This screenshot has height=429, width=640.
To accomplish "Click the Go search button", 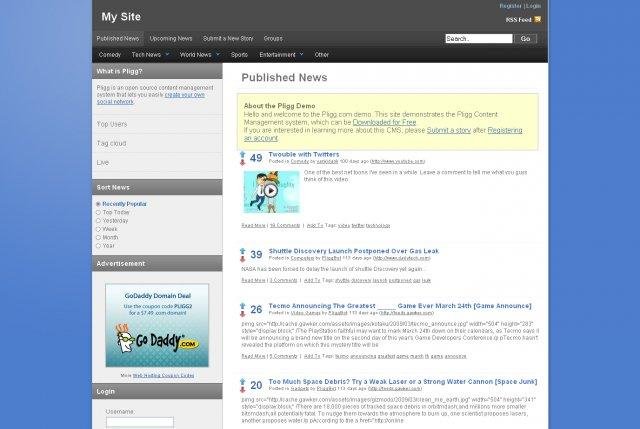I will click(525, 38).
